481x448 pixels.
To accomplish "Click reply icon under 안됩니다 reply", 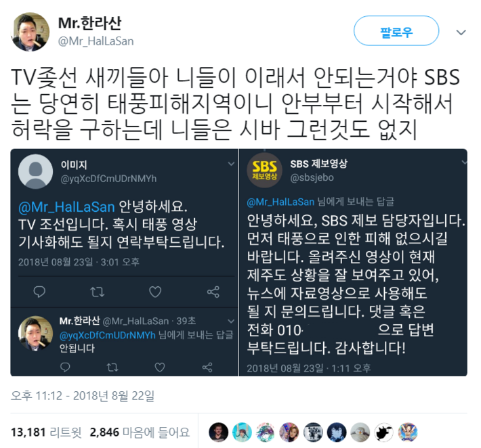I will pyautogui.click(x=65, y=367).
